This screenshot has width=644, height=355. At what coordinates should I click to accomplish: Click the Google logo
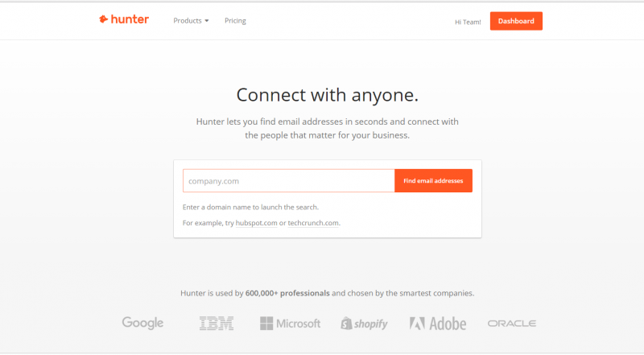point(142,323)
